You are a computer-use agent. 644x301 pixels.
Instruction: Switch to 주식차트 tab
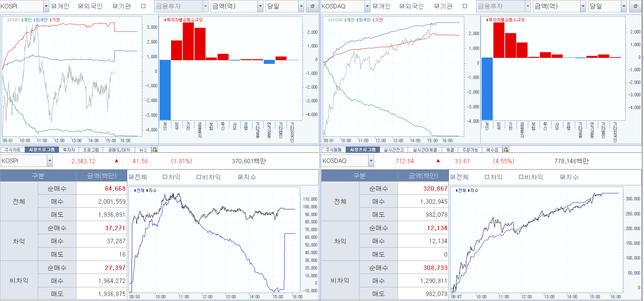coord(13,150)
